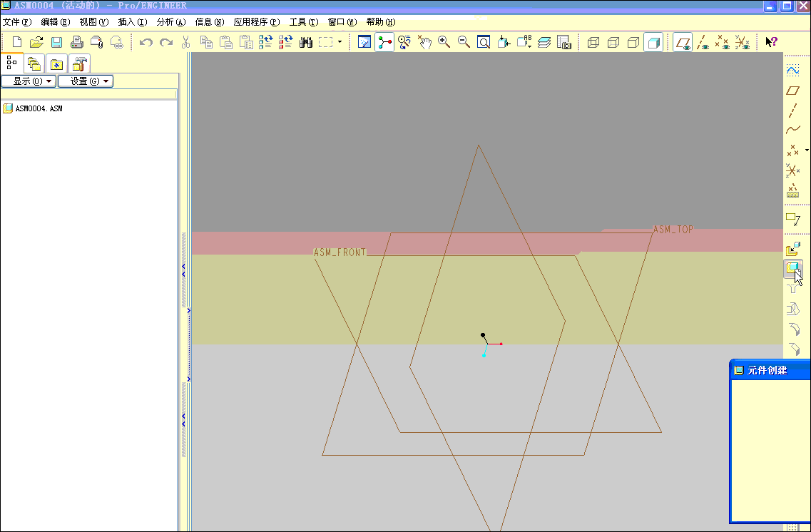Toggle datum planes visibility
811x532 pixels.
(683, 42)
